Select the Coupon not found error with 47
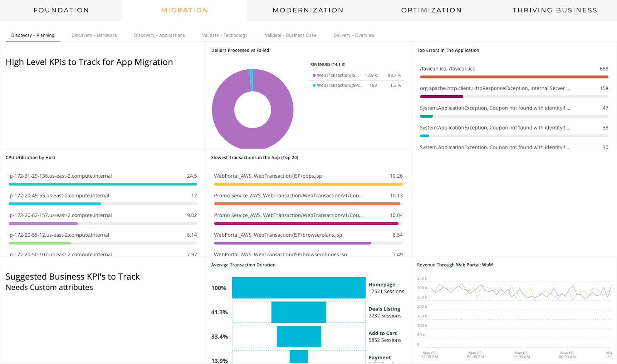 pos(514,111)
